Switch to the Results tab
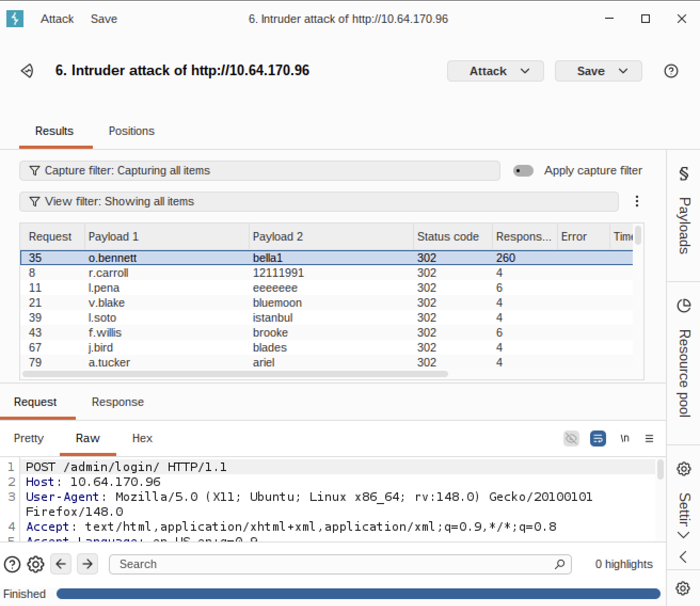This screenshot has width=700, height=606. tap(54, 131)
